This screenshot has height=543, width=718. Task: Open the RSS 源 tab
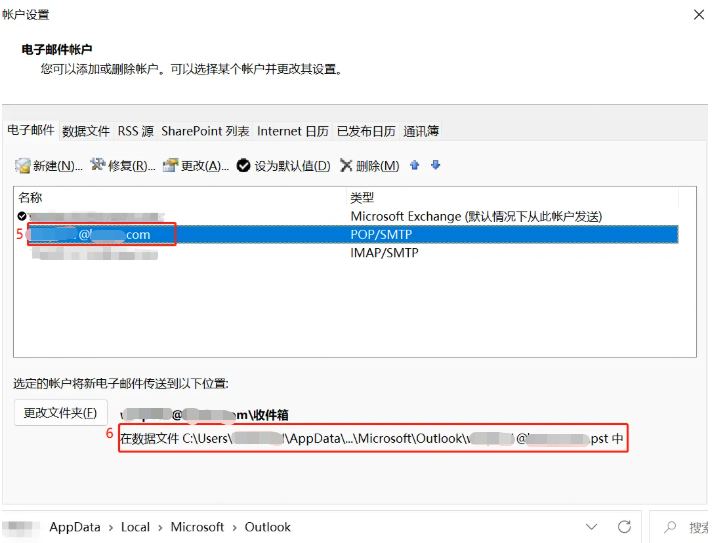pyautogui.click(x=136, y=131)
